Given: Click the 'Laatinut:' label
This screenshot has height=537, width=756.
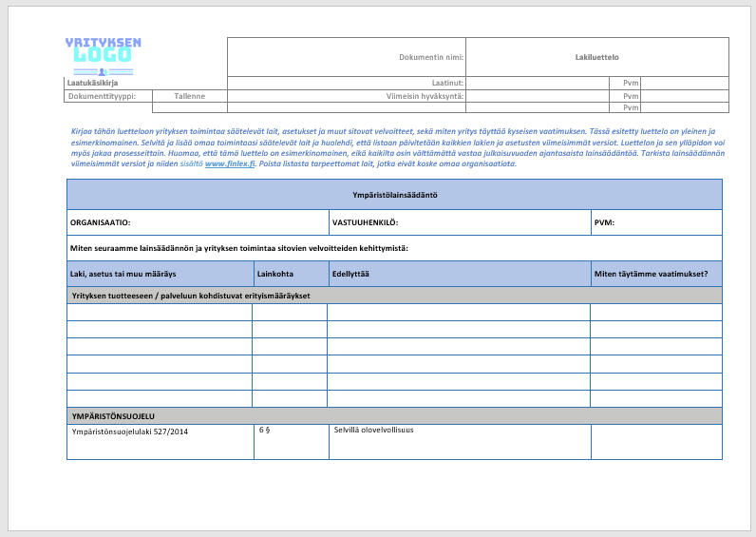Looking at the screenshot, I should pyautogui.click(x=447, y=83).
